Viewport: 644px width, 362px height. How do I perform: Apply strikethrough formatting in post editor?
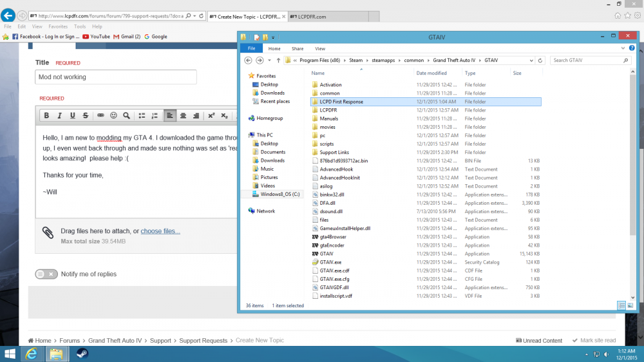(x=85, y=116)
